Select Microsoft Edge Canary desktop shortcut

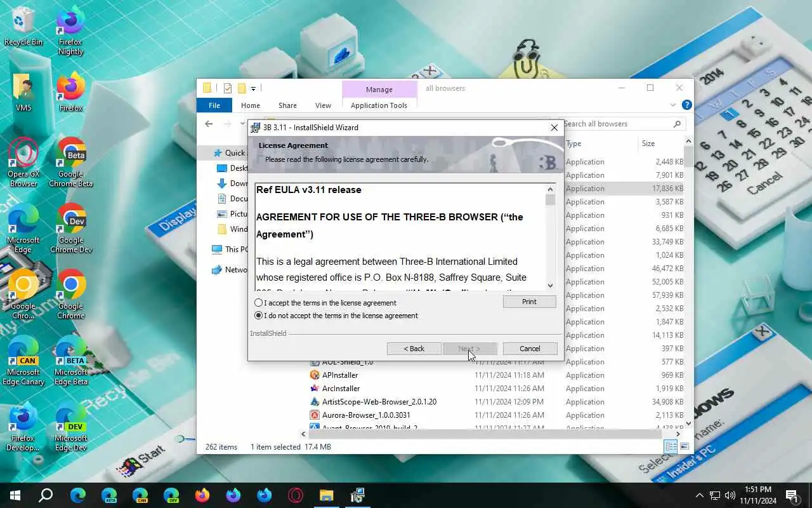tap(23, 361)
